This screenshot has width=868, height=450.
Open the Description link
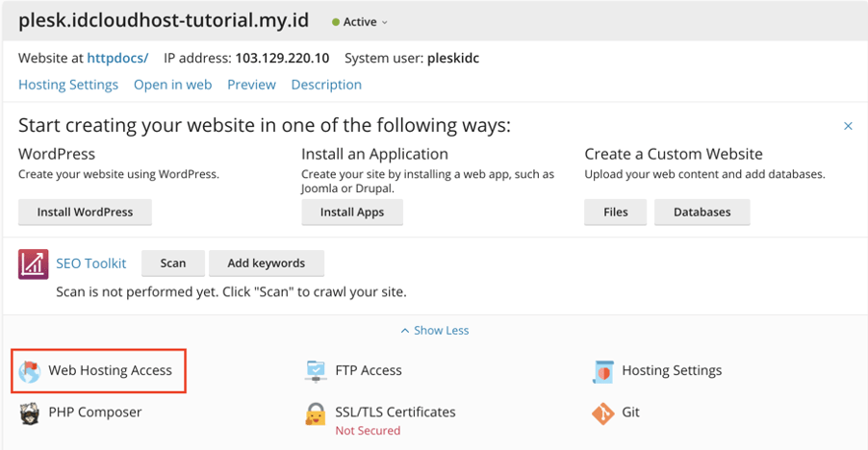[326, 85]
